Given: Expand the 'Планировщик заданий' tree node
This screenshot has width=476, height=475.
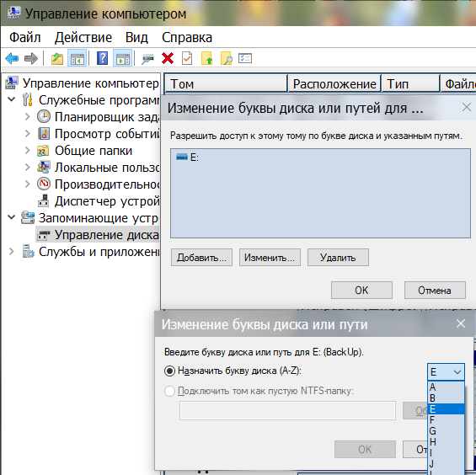Looking at the screenshot, I should [27, 116].
